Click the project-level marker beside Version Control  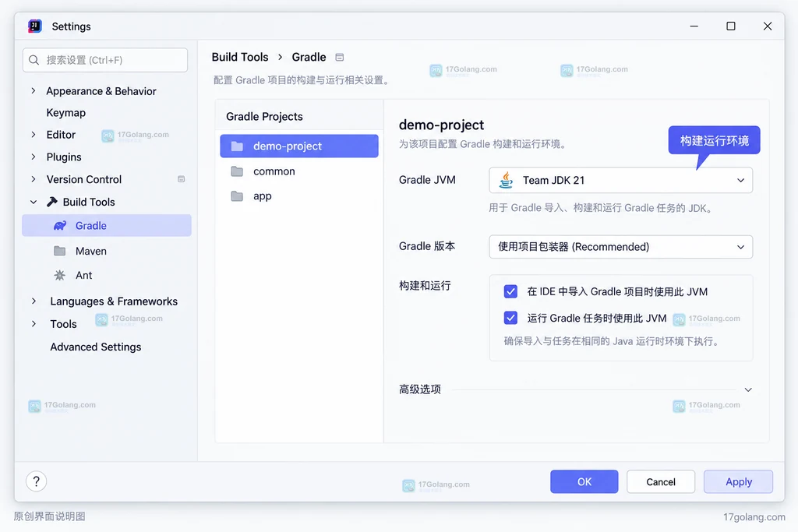click(181, 179)
